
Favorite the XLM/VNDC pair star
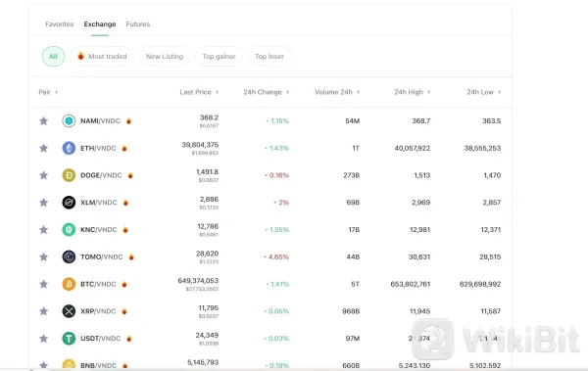click(x=43, y=203)
